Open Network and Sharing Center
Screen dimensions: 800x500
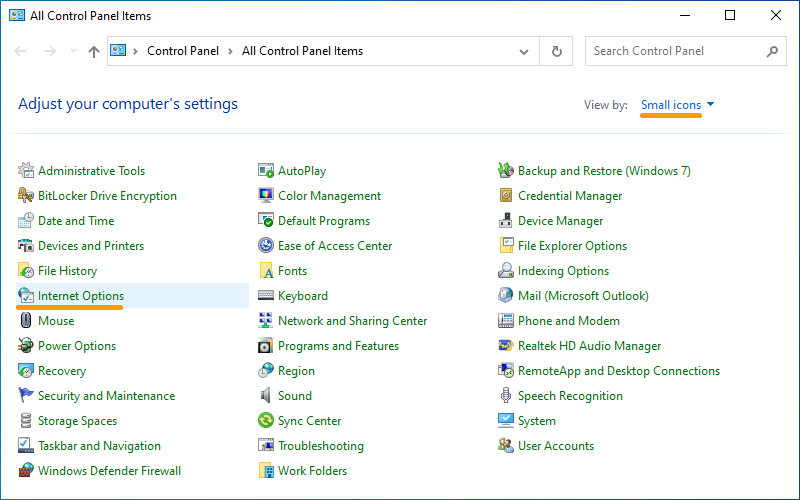coord(352,321)
